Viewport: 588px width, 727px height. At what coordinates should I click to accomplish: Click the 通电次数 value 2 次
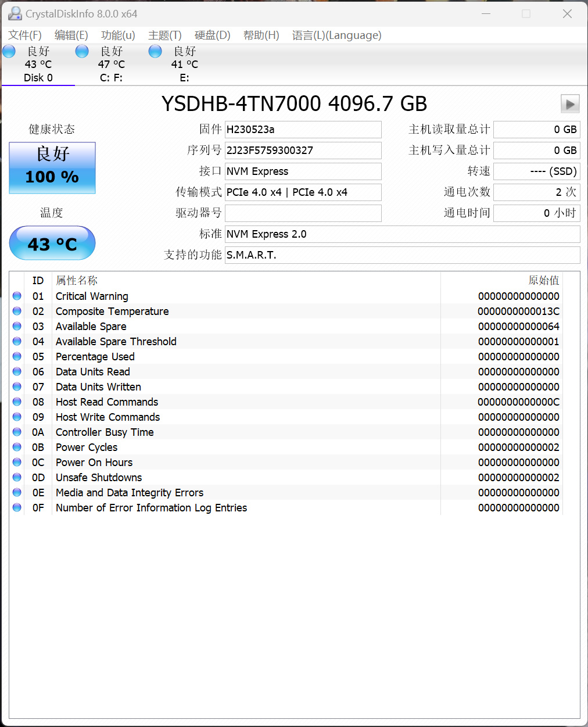pyautogui.click(x=537, y=192)
